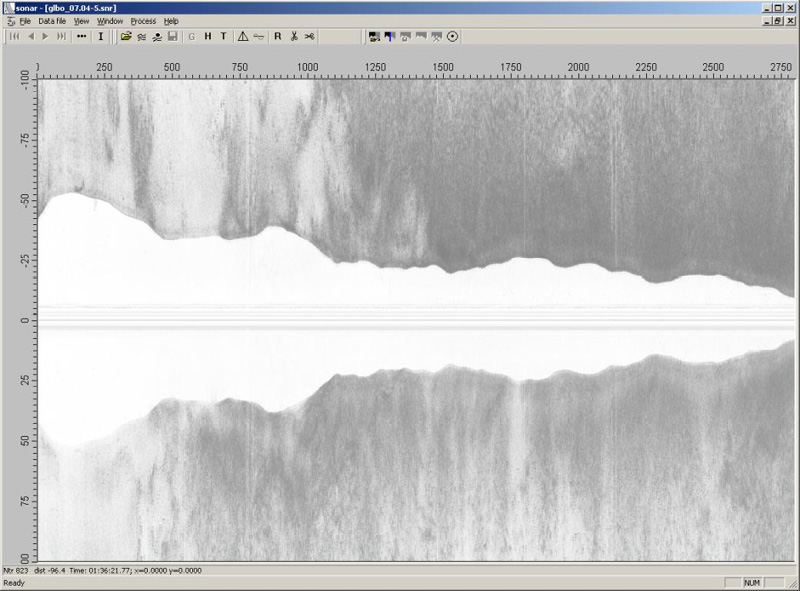Open the Data file menu
The image size is (800, 591).
[52, 21]
